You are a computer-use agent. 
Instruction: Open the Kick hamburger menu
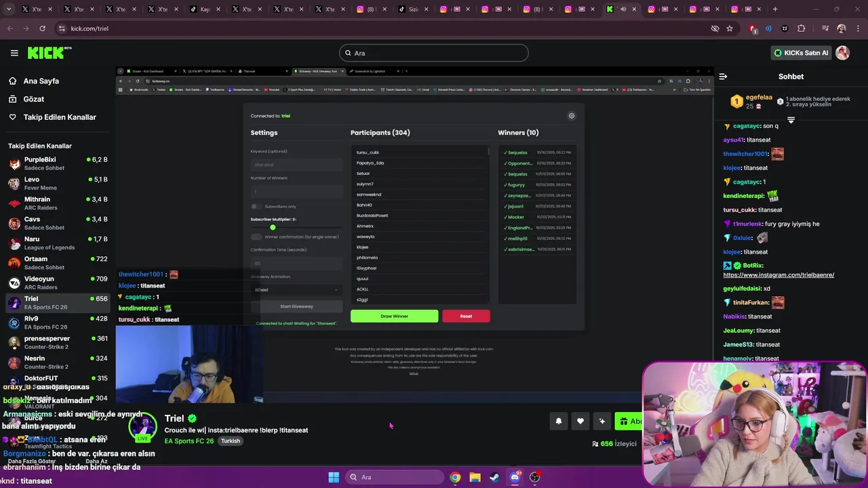point(14,53)
